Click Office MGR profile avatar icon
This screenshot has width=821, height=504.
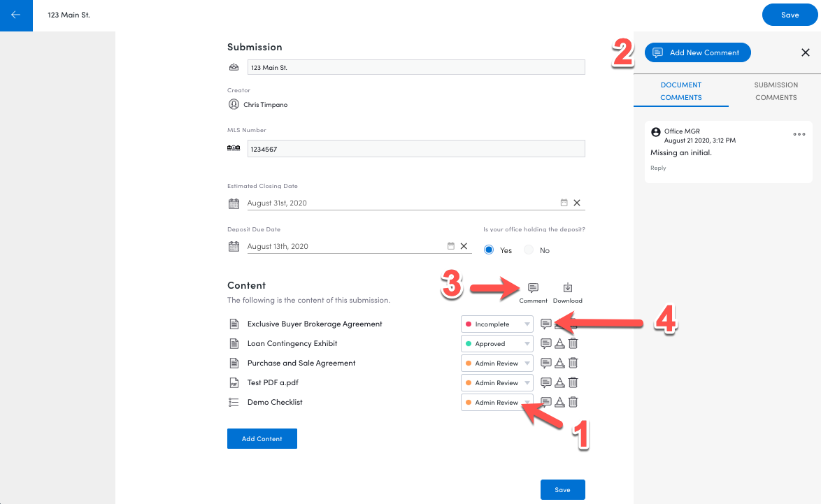click(x=655, y=132)
